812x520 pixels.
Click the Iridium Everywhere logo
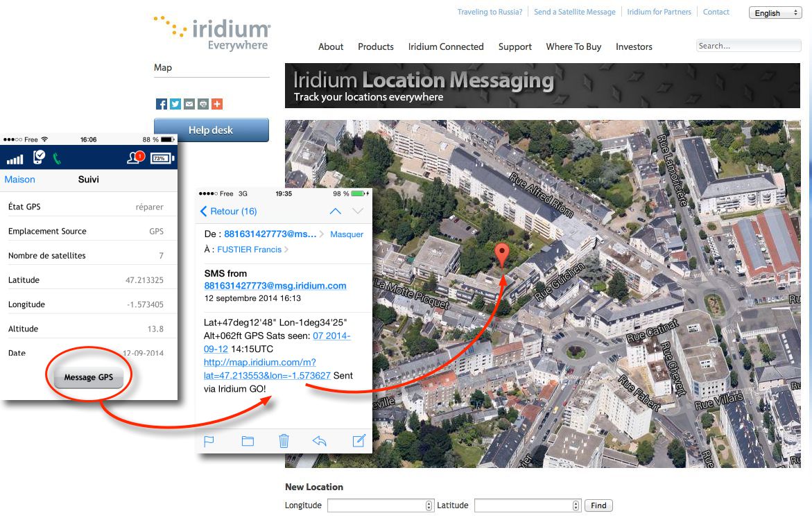click(x=212, y=33)
